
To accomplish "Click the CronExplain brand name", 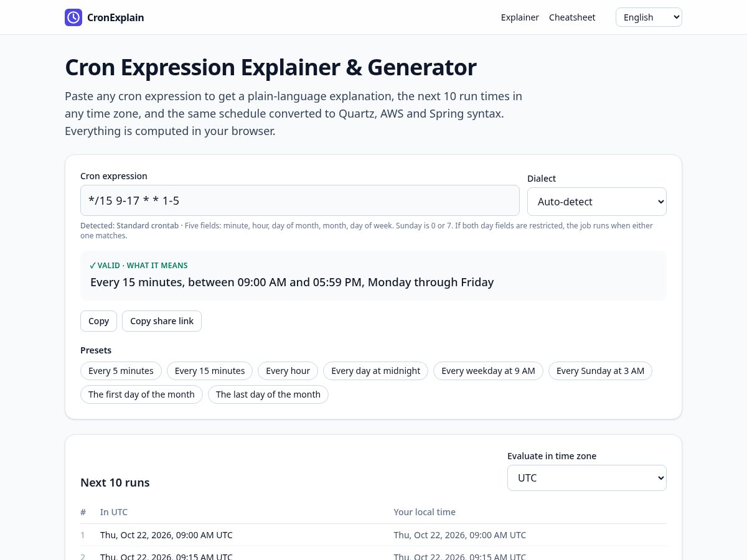I will click(x=116, y=17).
